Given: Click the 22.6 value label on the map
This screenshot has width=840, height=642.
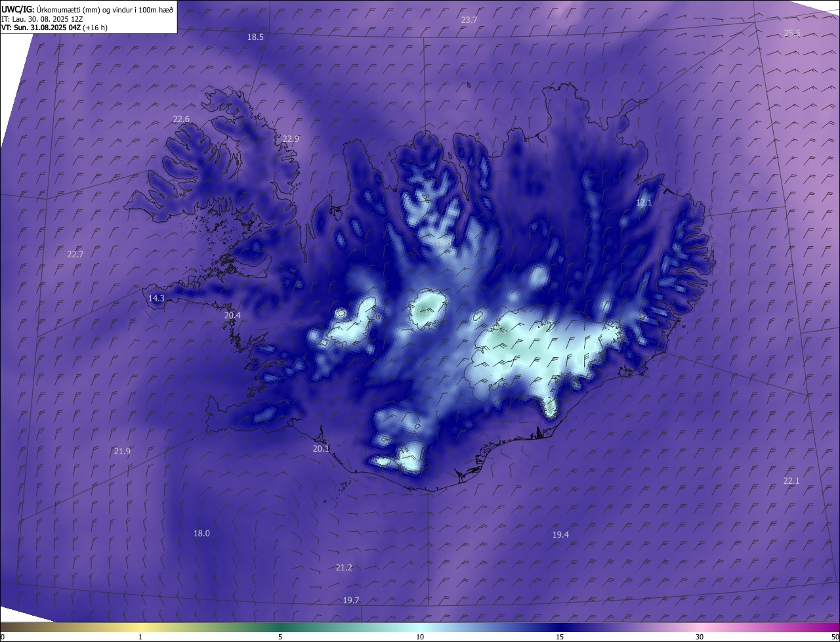Looking at the screenshot, I should tap(181, 119).
